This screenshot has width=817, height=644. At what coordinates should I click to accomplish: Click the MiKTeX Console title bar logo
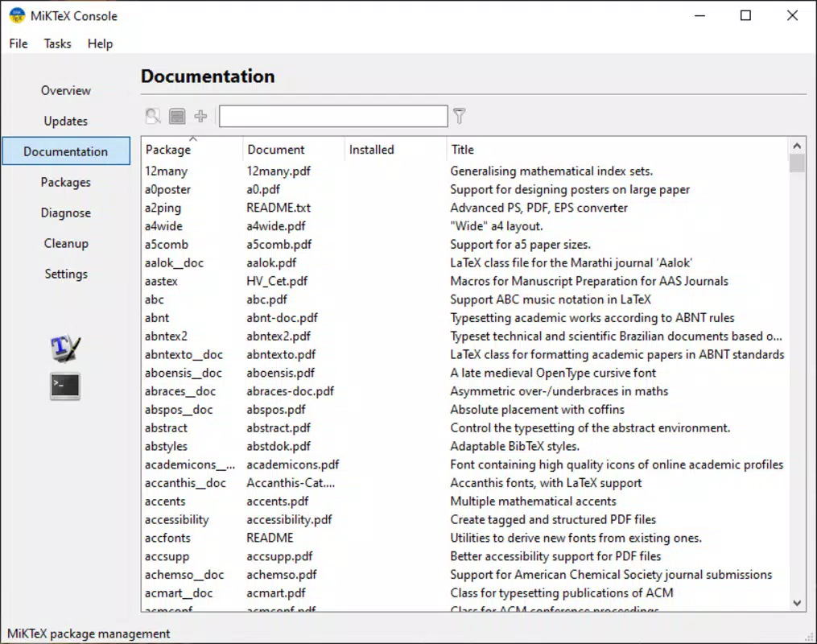(17, 15)
